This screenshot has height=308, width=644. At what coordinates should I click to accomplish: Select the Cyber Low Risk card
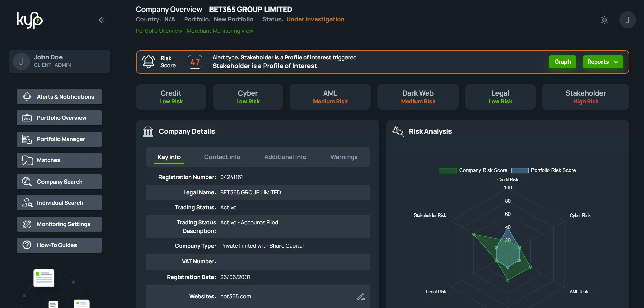[x=248, y=97]
